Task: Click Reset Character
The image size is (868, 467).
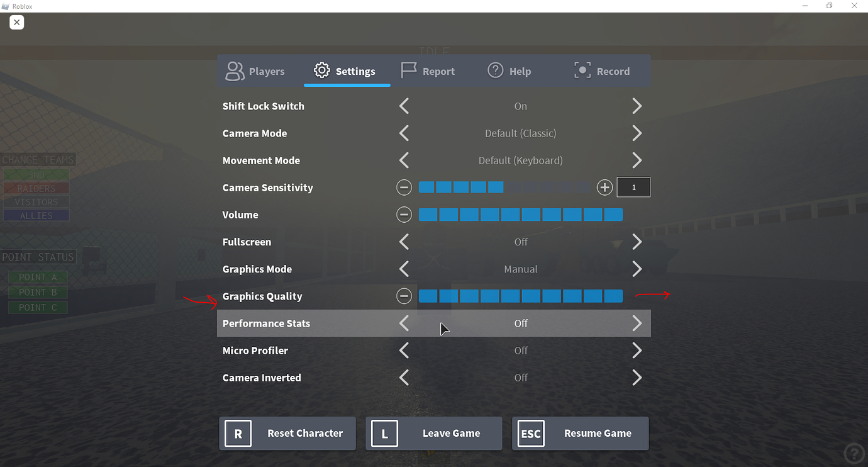Action: pos(287,433)
